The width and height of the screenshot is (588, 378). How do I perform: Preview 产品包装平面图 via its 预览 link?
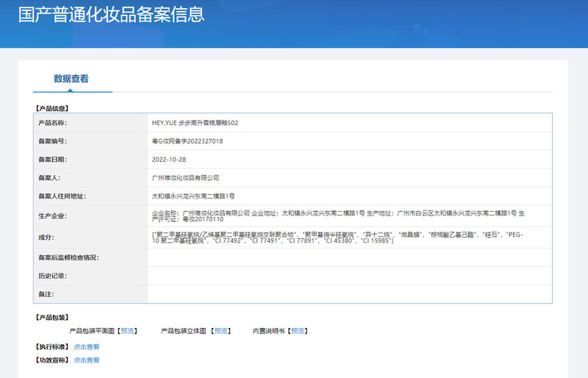click(x=127, y=331)
